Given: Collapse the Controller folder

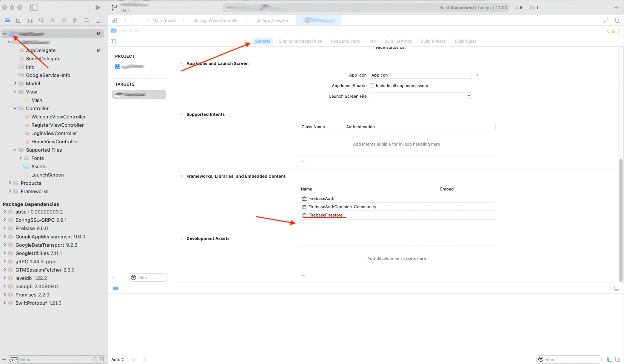Looking at the screenshot, I should point(15,108).
